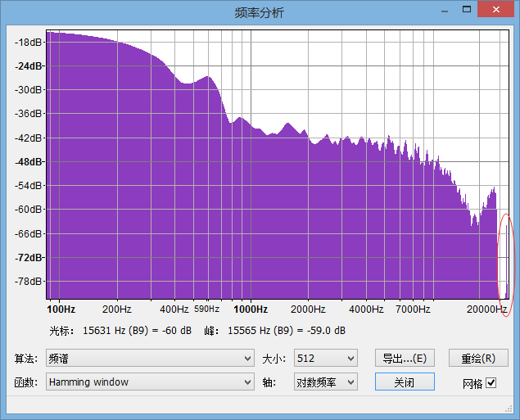
Task: Click the red-circled region at the plot's right edge
Action: pos(505,264)
